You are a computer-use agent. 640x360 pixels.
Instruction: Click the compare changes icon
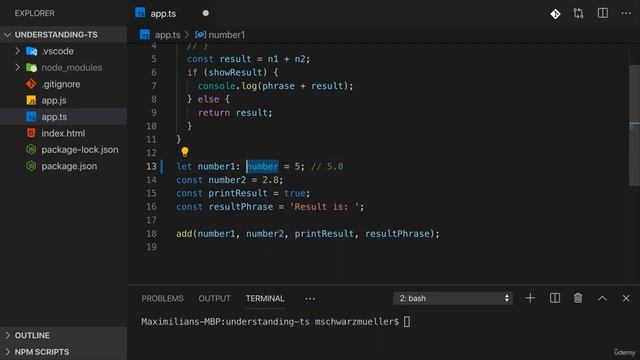[578, 13]
